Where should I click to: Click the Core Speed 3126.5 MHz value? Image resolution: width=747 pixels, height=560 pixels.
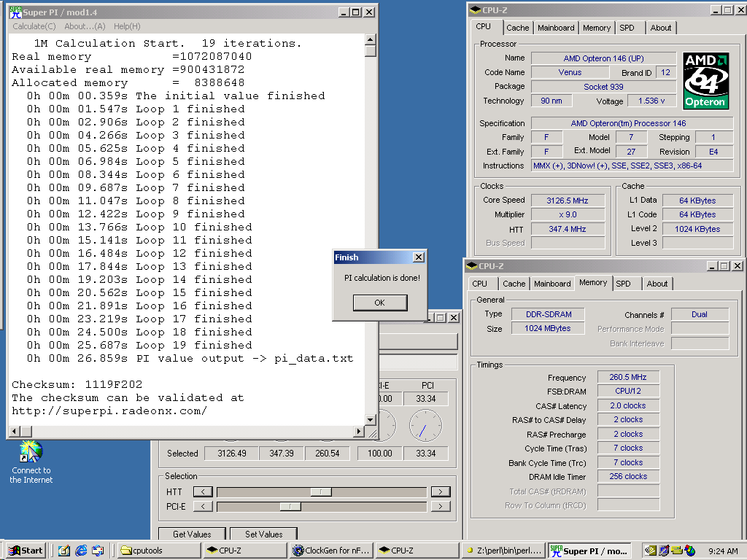568,201
